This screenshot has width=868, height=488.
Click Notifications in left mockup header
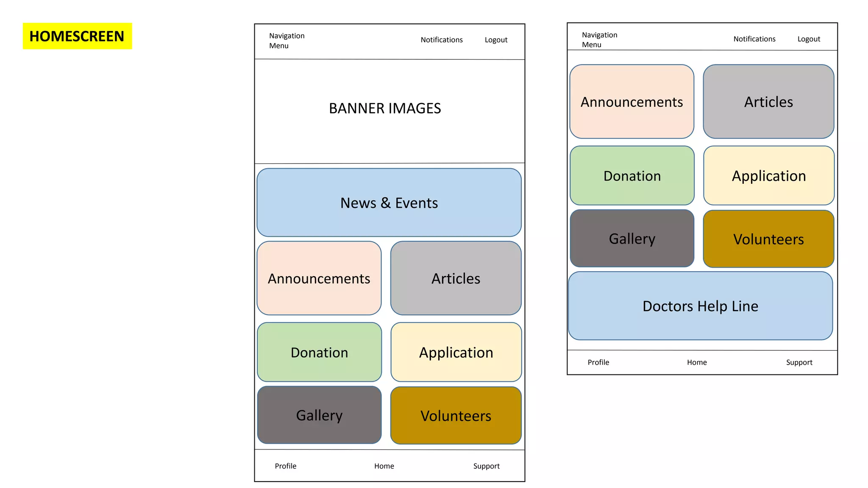tap(441, 40)
